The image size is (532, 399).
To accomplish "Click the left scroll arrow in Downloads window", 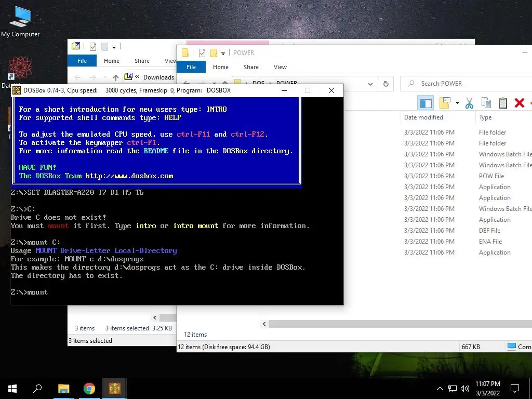I will 155,317.
